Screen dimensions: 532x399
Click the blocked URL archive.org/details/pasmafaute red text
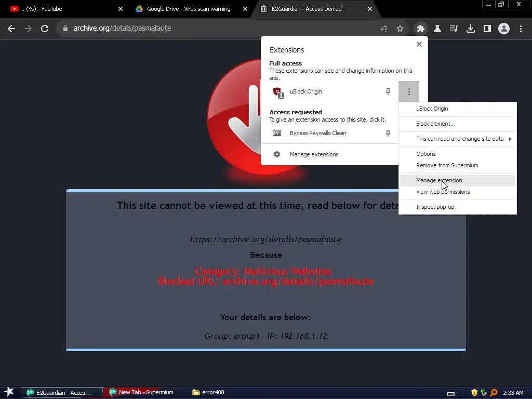pos(265,281)
